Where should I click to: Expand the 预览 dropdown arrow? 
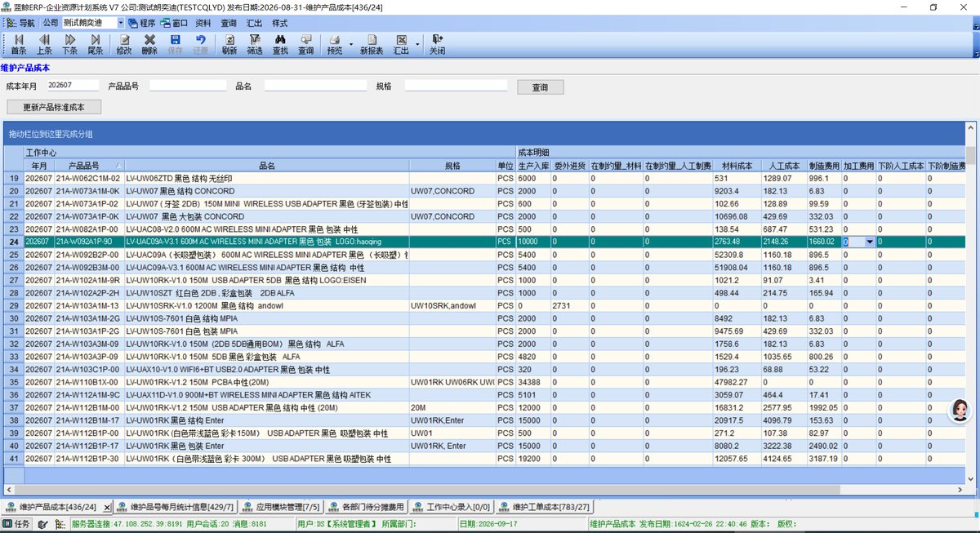coord(351,44)
